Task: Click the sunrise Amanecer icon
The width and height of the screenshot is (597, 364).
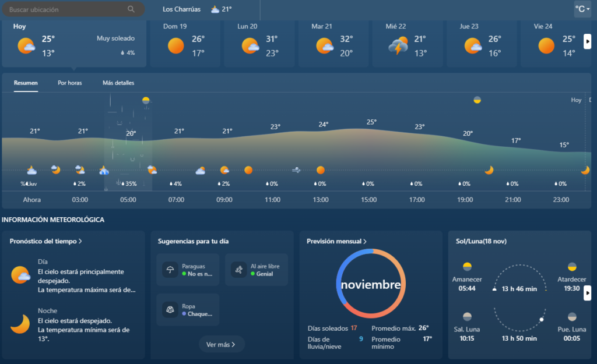Action: pyautogui.click(x=467, y=267)
